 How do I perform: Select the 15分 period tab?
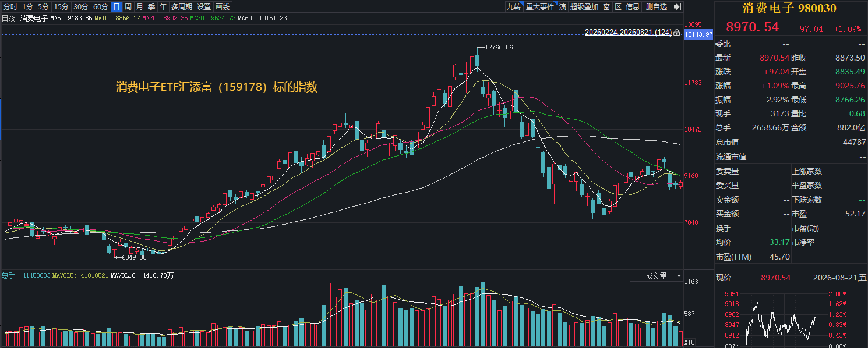coord(61,7)
